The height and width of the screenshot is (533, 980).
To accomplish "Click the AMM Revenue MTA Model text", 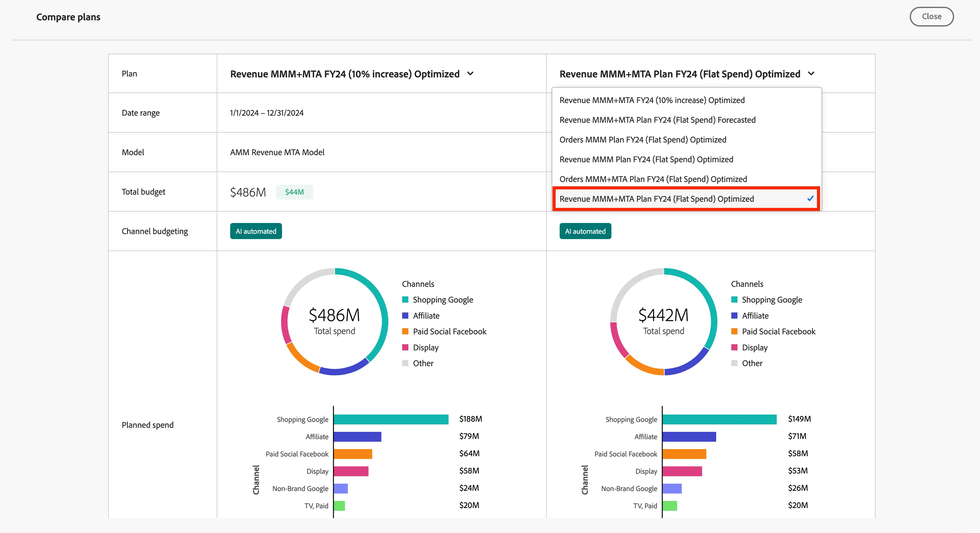I will coord(277,152).
